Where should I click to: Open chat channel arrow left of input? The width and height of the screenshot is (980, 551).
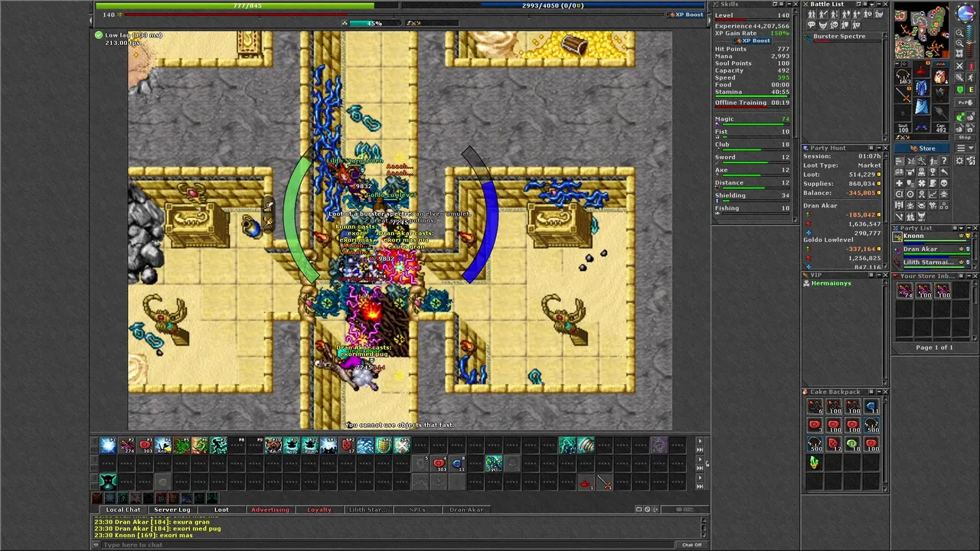pos(96,545)
